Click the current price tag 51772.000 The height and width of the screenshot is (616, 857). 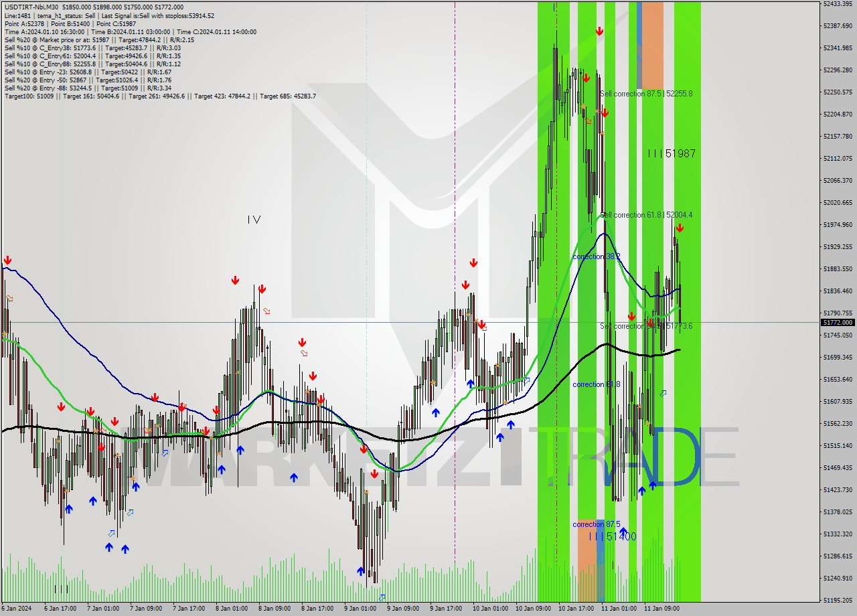point(838,322)
